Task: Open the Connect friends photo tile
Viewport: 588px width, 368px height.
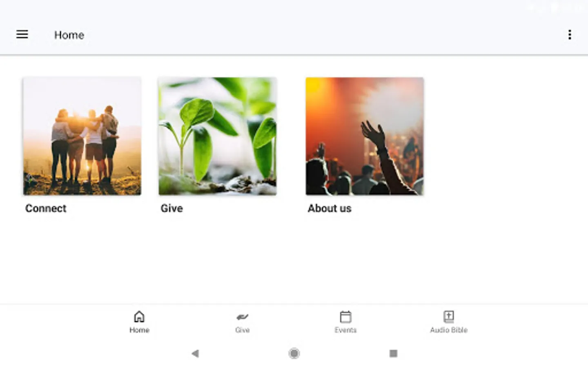Action: pyautogui.click(x=82, y=136)
